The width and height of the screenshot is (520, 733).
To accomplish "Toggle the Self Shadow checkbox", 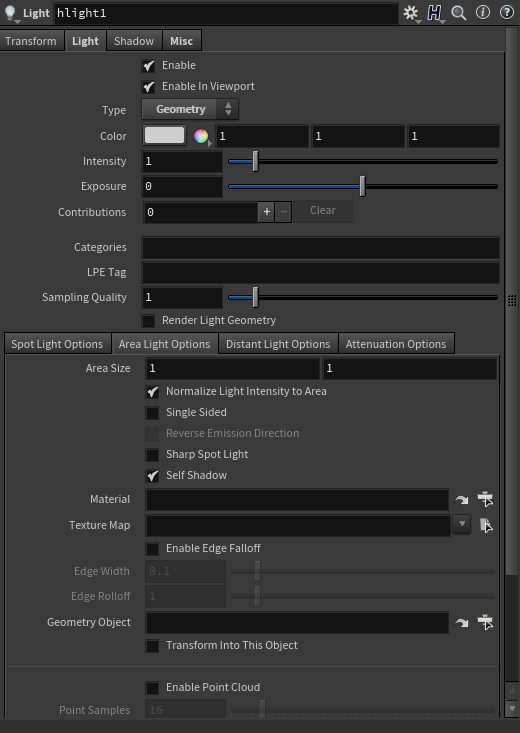I will click(x=152, y=476).
